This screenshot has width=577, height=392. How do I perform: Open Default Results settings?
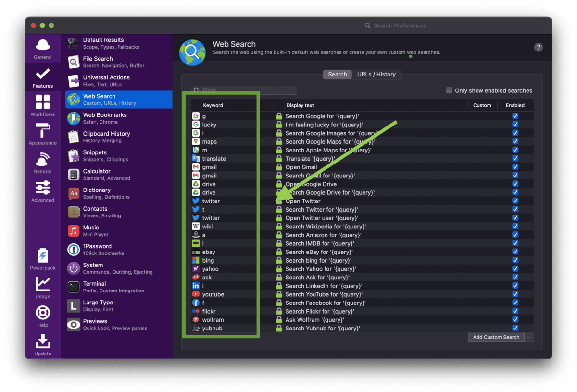[x=119, y=43]
